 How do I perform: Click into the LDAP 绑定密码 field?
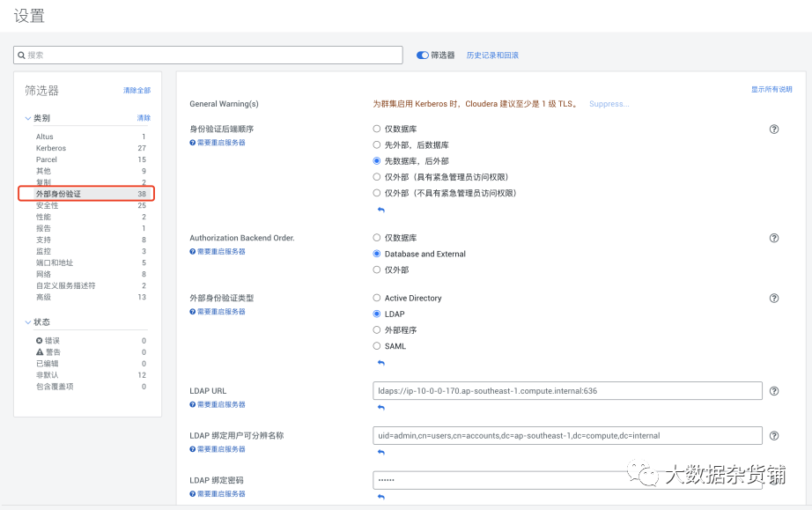[x=567, y=480]
